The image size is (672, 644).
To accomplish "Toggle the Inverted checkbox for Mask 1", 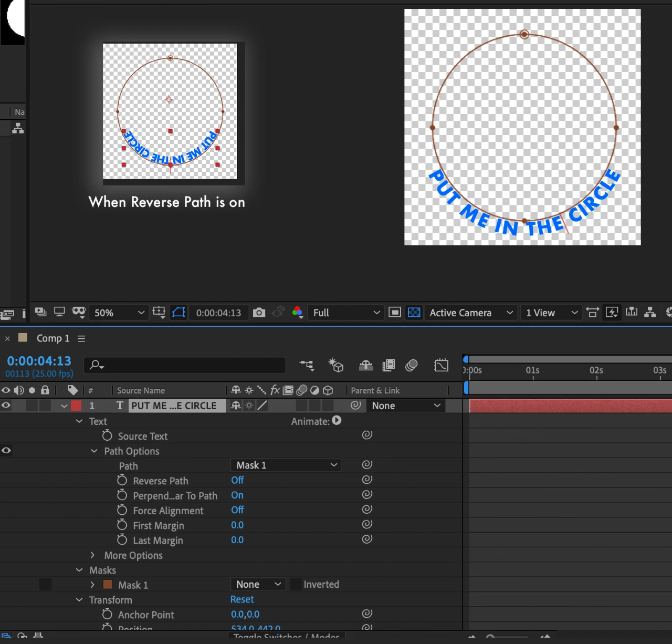I will click(x=296, y=584).
